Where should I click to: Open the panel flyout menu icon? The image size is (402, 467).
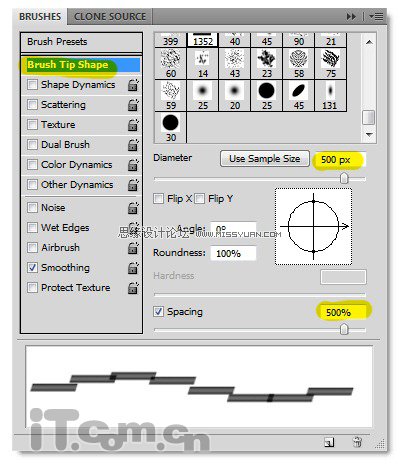376,16
